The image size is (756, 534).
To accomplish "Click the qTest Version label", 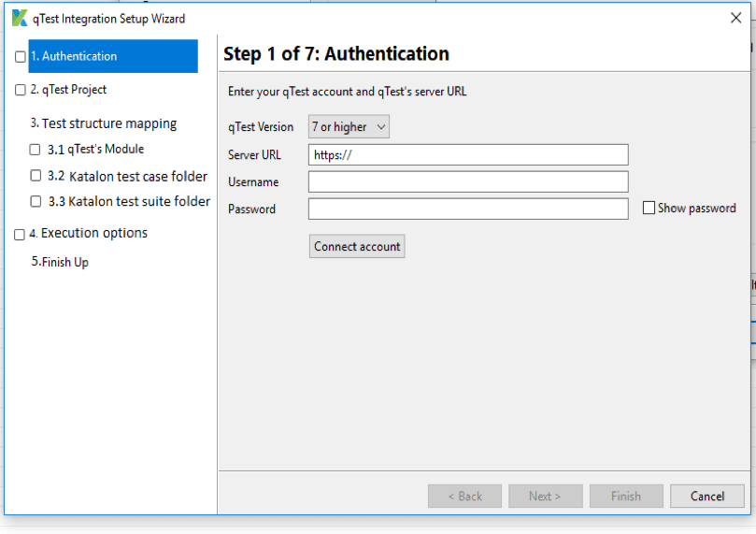I will [x=261, y=127].
